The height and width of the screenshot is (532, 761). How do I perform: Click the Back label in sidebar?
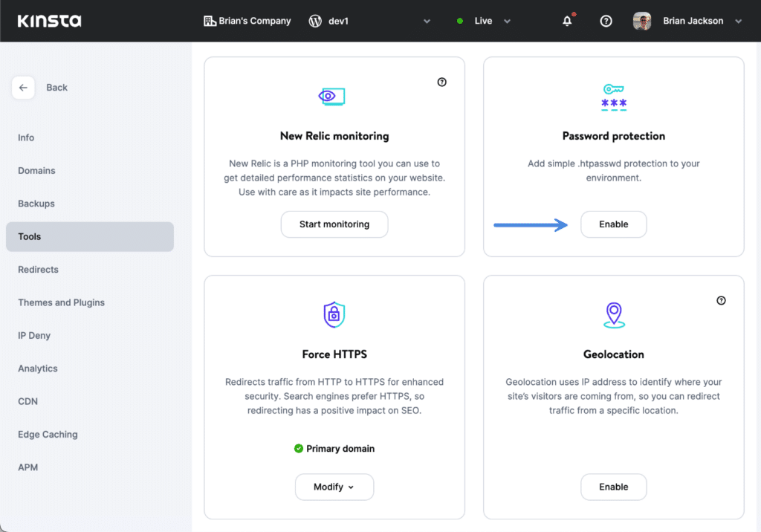pyautogui.click(x=56, y=88)
